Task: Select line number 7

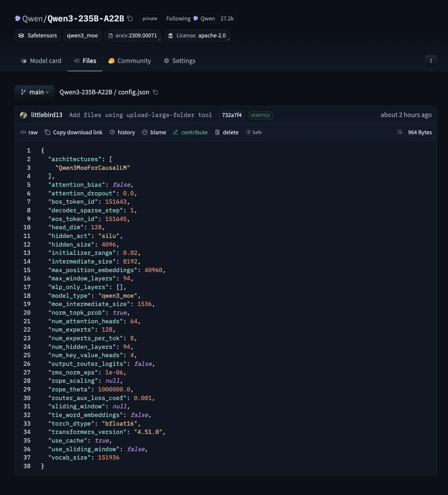Action: pyautogui.click(x=29, y=202)
